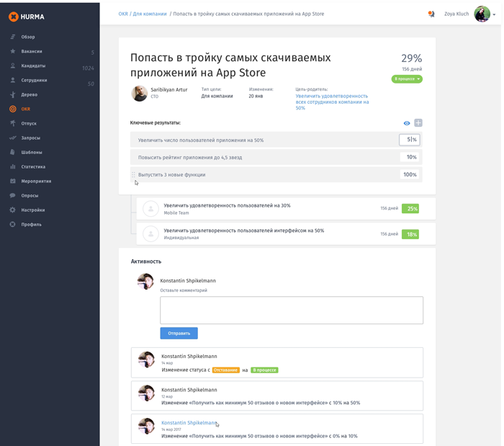Go to Вакансии section label
Viewport: 504px width, 446px height.
pyautogui.click(x=32, y=51)
